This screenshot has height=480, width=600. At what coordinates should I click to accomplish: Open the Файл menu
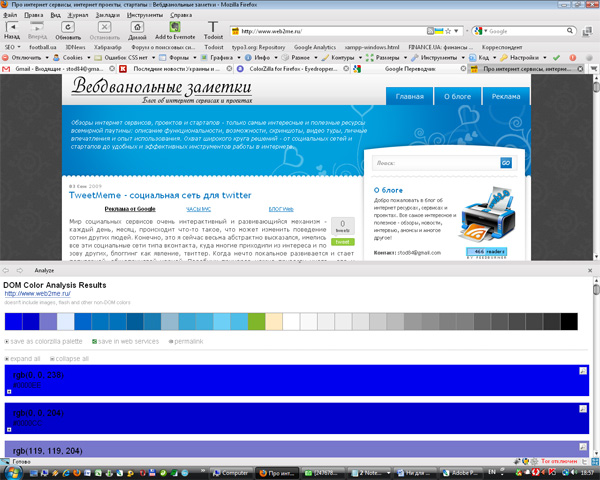click(x=10, y=15)
